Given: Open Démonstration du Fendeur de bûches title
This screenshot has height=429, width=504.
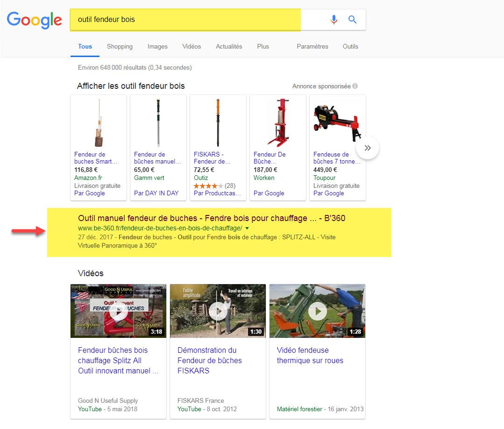Looking at the screenshot, I should (210, 360).
